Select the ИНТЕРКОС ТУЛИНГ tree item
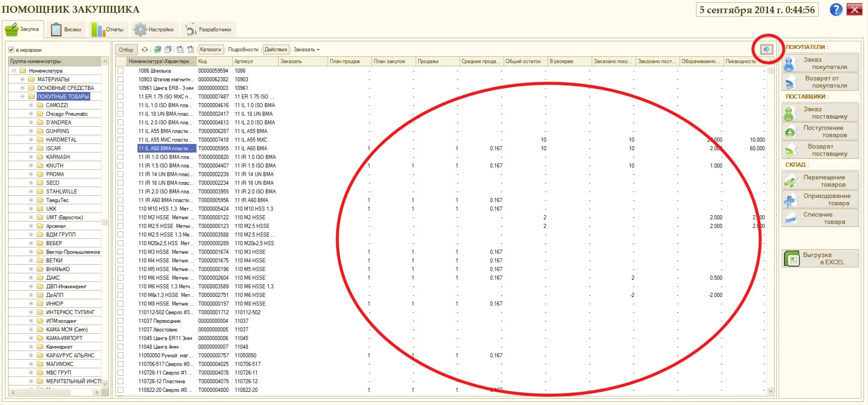The height and width of the screenshot is (405, 868). (x=70, y=312)
